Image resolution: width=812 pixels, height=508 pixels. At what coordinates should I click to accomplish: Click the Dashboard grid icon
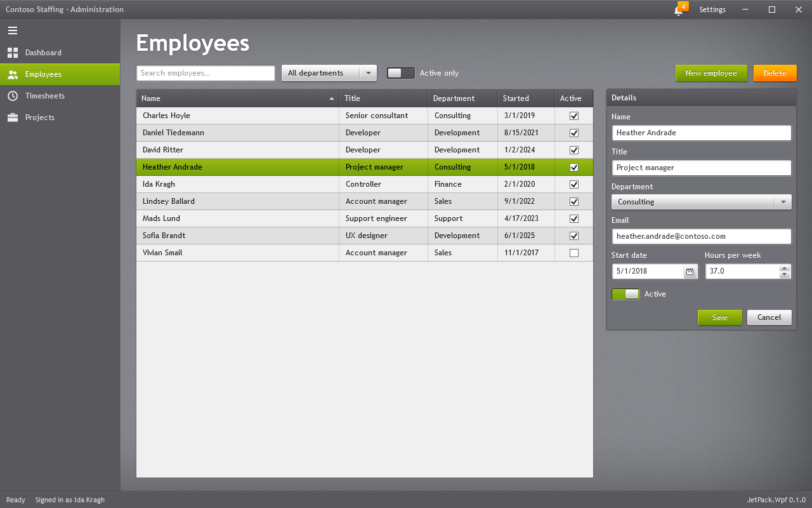(x=13, y=53)
